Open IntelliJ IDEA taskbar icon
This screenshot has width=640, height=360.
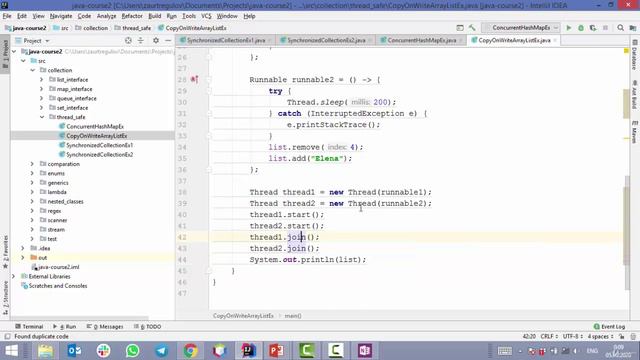click(x=248, y=351)
